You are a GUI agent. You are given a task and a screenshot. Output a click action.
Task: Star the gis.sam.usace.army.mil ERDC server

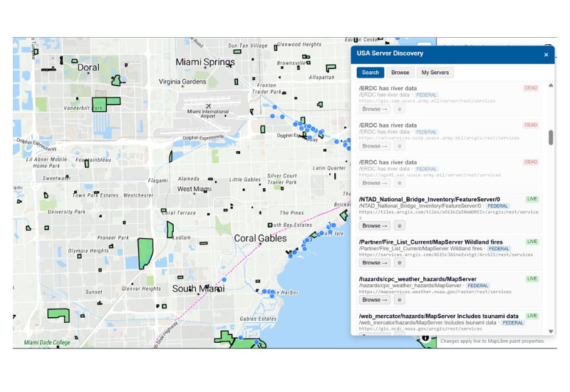coord(400,109)
